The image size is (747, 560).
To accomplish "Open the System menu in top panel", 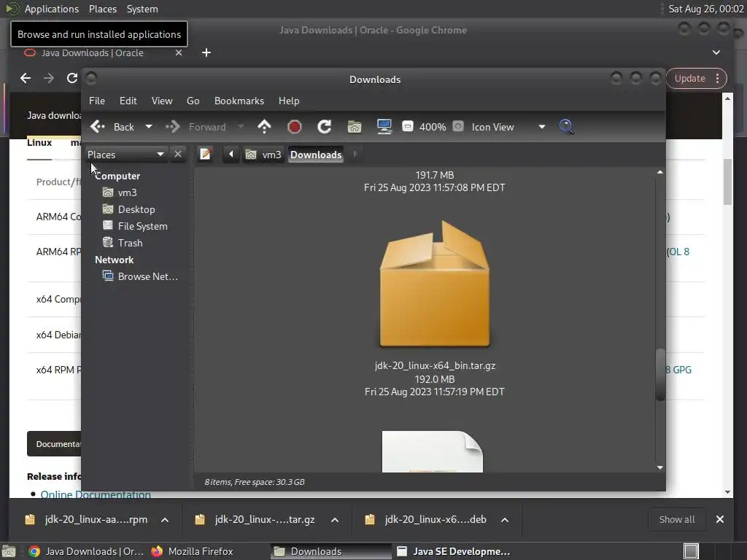I will point(142,9).
